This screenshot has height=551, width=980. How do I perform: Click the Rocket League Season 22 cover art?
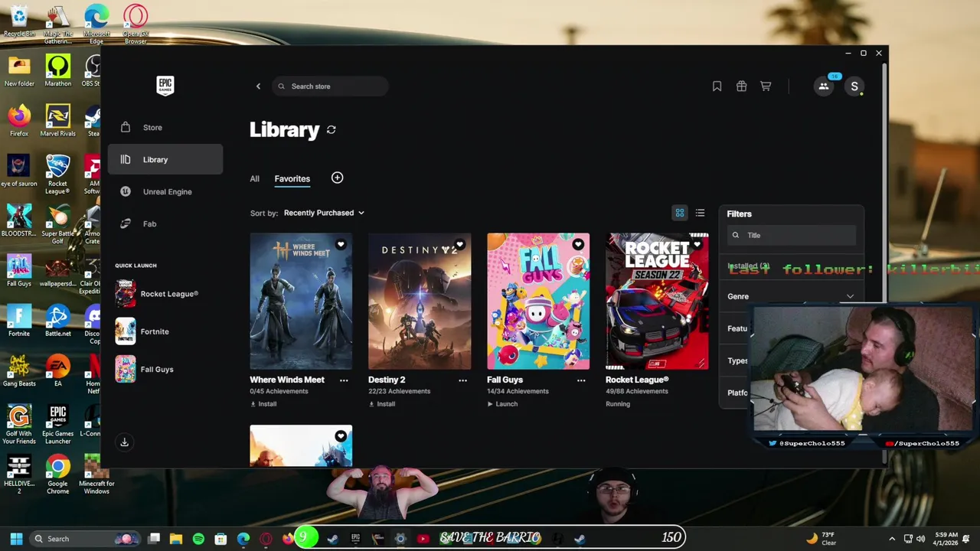[657, 302]
